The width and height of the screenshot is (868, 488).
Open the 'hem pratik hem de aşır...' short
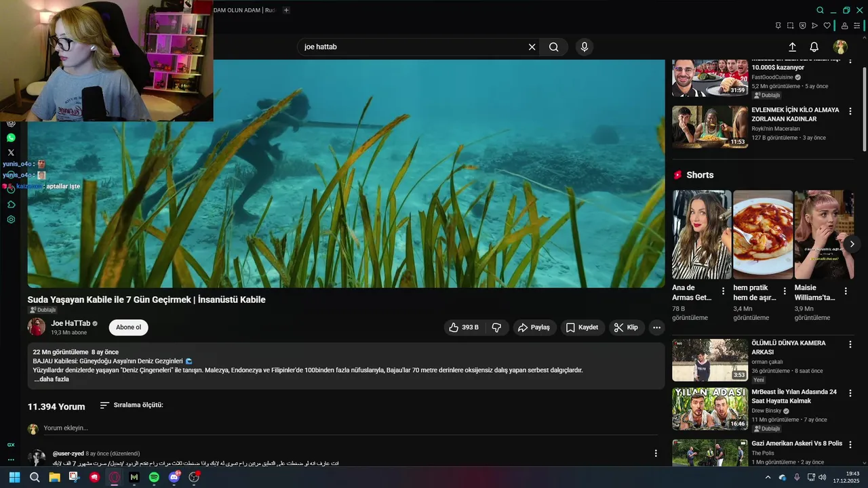(x=763, y=235)
